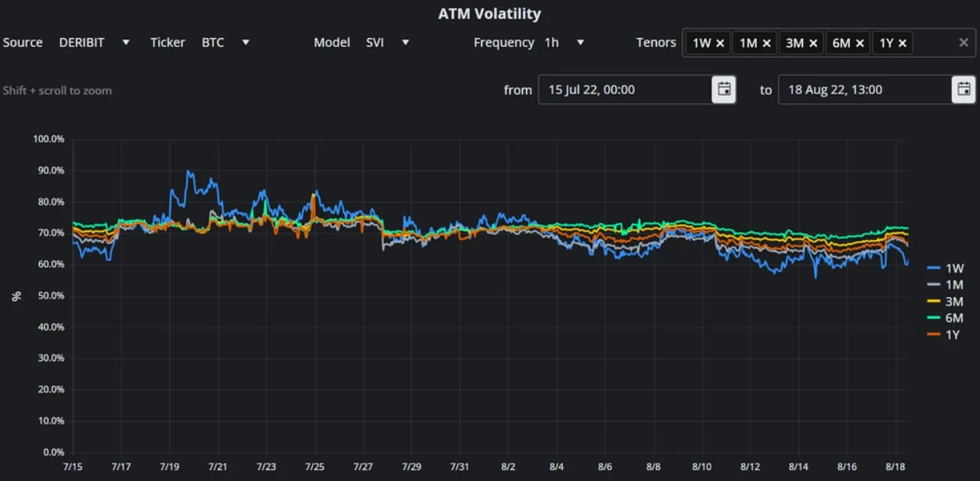Open the Source dropdown showing DERIBIT
980x481 pixels.
coord(95,42)
